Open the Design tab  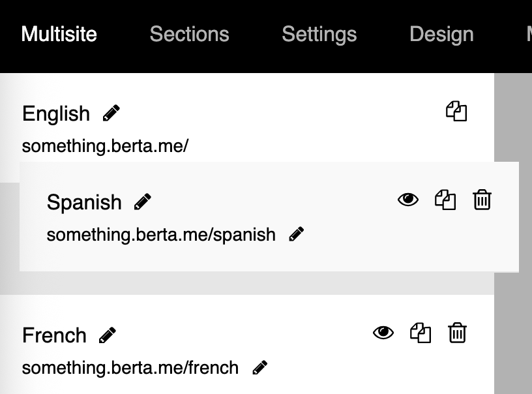441,34
